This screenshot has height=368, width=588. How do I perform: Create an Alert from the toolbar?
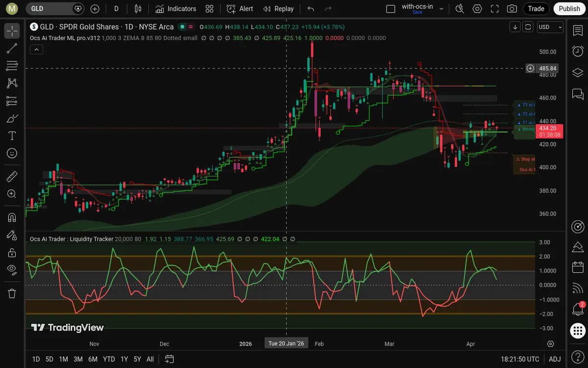[x=240, y=9]
